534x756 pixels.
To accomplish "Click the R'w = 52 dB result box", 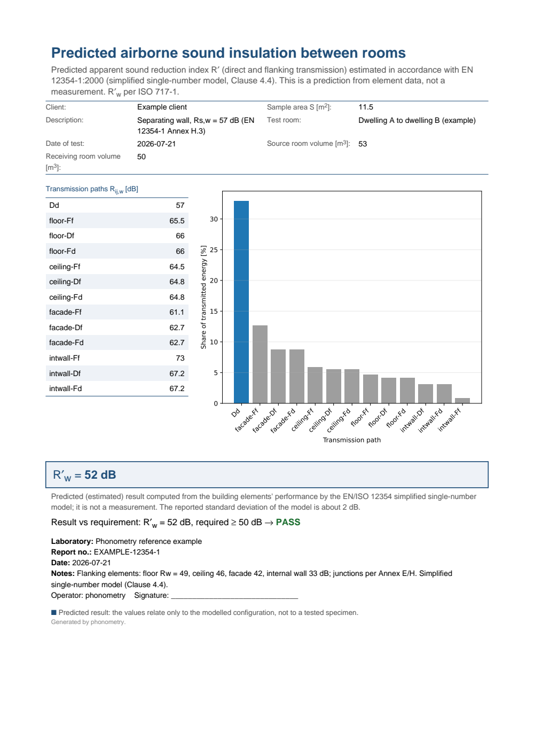I will pos(267,475).
